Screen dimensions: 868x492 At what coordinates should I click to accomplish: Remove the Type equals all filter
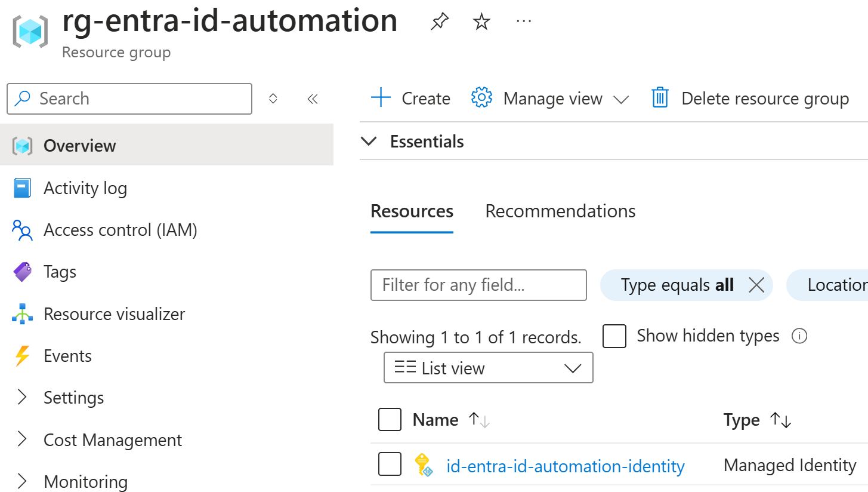tap(756, 285)
